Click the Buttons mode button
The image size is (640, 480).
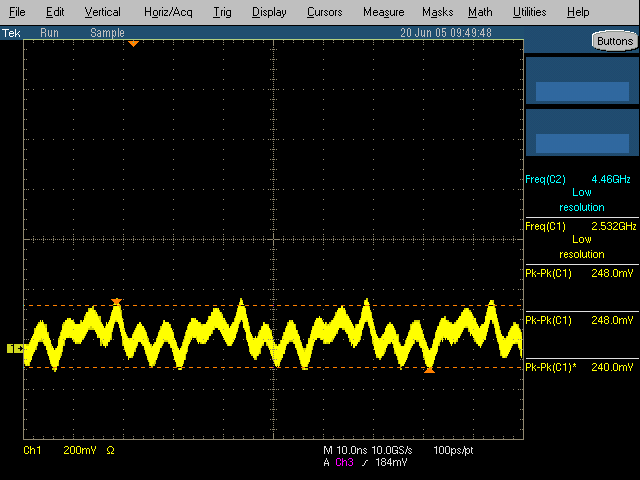coord(615,41)
